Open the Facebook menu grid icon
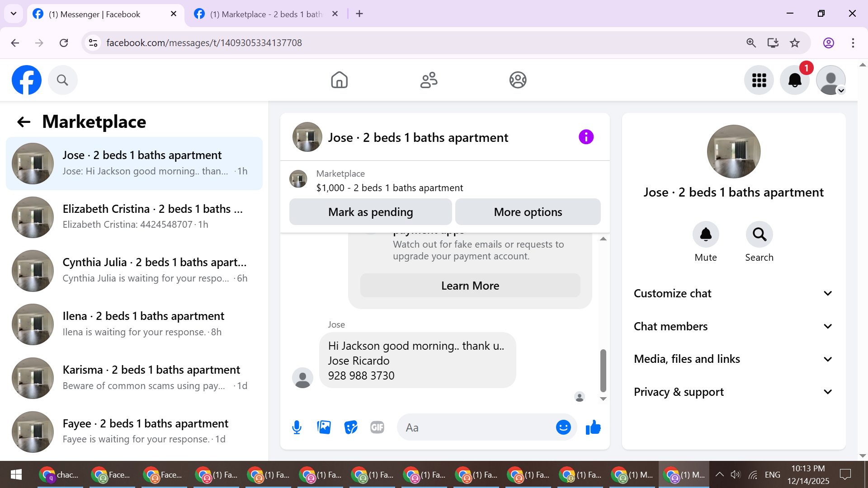The height and width of the screenshot is (488, 868). point(759,80)
